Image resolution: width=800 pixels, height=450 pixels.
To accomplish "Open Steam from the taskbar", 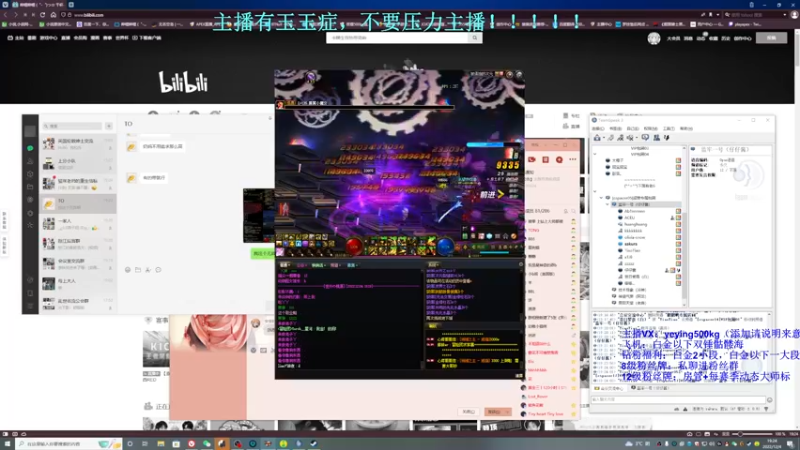I will (314, 444).
